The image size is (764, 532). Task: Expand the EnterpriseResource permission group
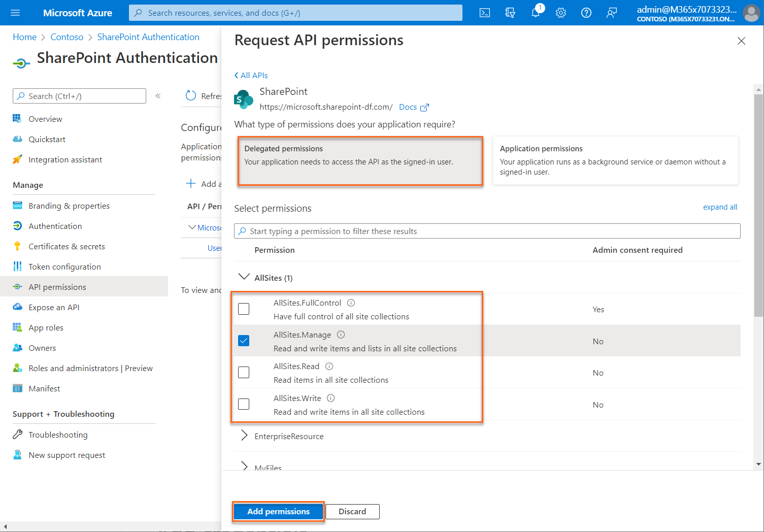click(x=244, y=436)
